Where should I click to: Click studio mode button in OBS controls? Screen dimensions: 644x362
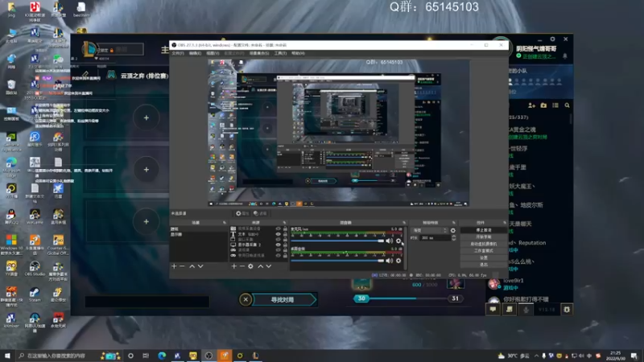coord(484,251)
